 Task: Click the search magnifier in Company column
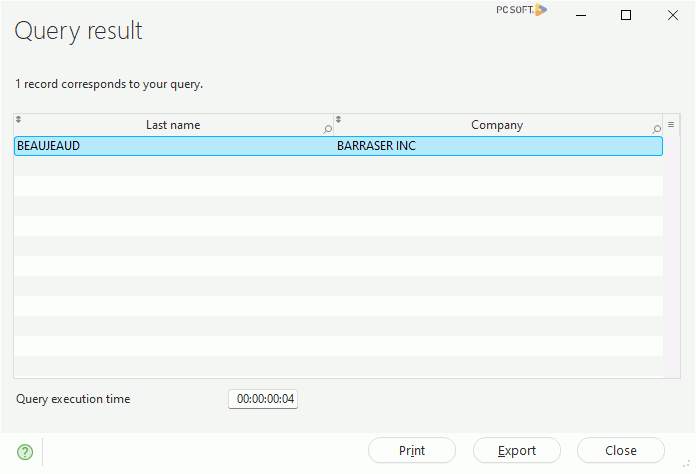pos(656,129)
